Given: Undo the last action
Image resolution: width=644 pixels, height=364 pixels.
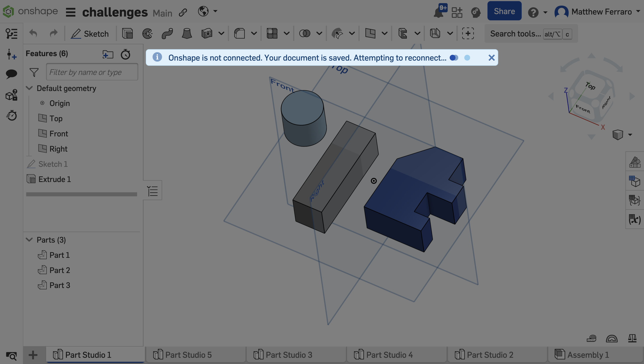Looking at the screenshot, I should pos(33,33).
